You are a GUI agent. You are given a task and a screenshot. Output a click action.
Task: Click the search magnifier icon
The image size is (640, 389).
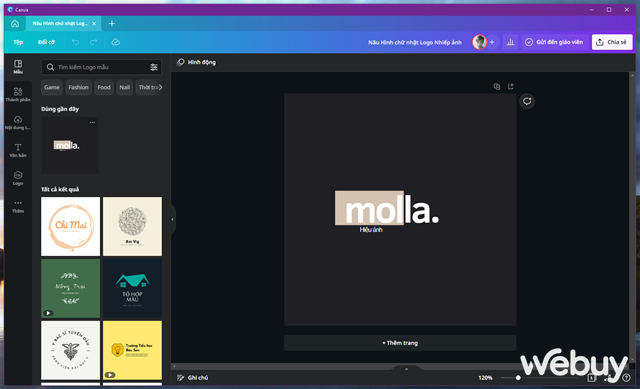(x=50, y=67)
